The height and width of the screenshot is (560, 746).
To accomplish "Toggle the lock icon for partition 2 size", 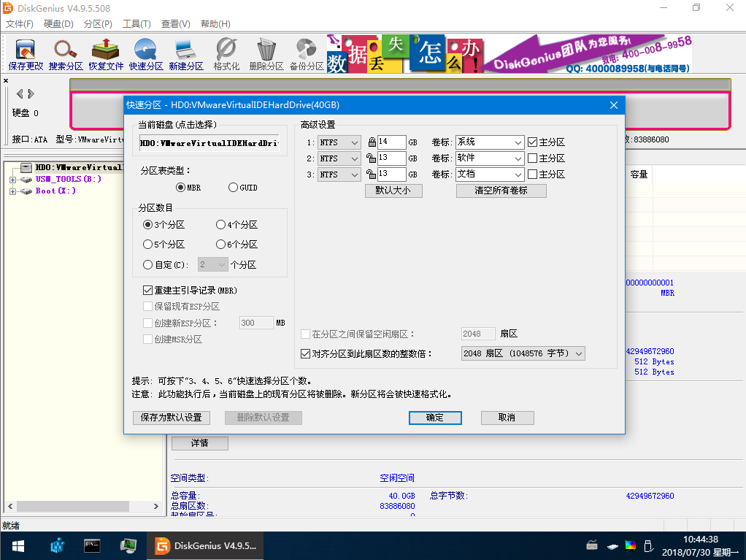I will (371, 158).
